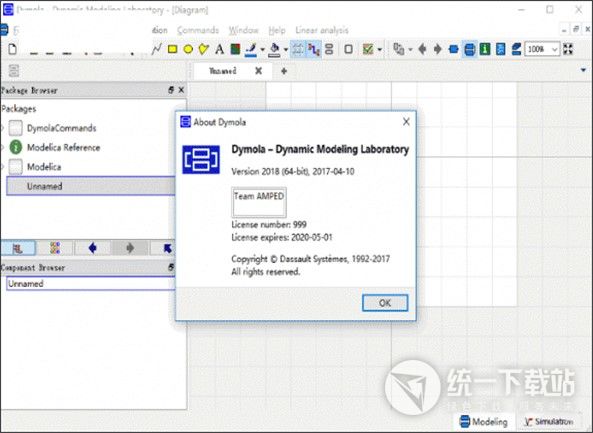Click the Line style pen icon
The height and width of the screenshot is (433, 593).
coord(250,50)
